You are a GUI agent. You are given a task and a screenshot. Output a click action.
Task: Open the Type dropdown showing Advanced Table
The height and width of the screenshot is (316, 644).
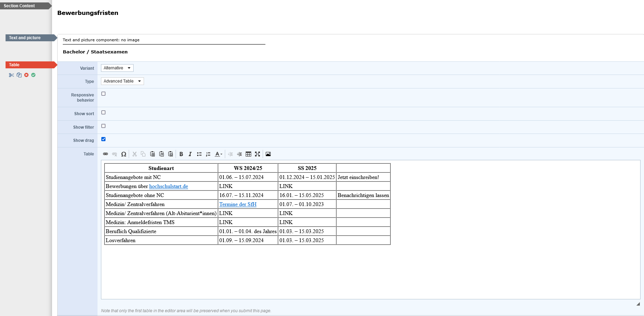[x=122, y=81]
